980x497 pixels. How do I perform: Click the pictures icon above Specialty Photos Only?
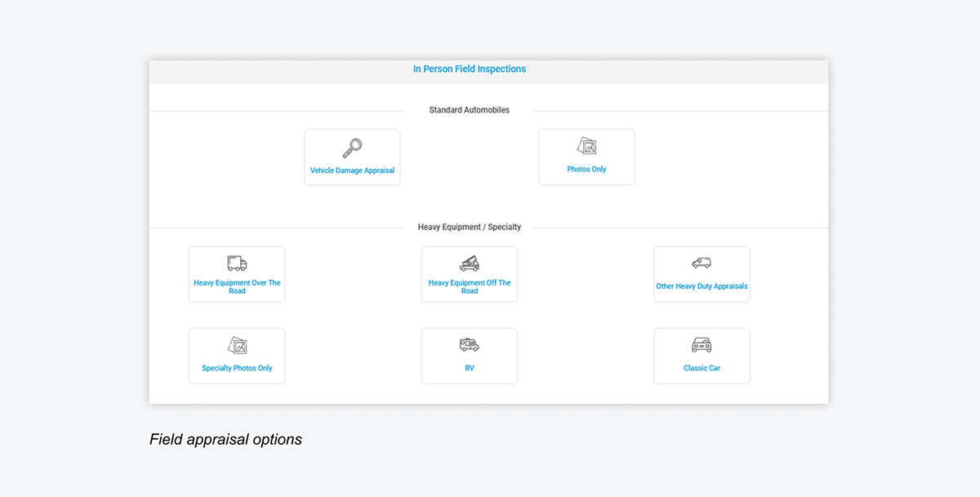pyautogui.click(x=237, y=345)
